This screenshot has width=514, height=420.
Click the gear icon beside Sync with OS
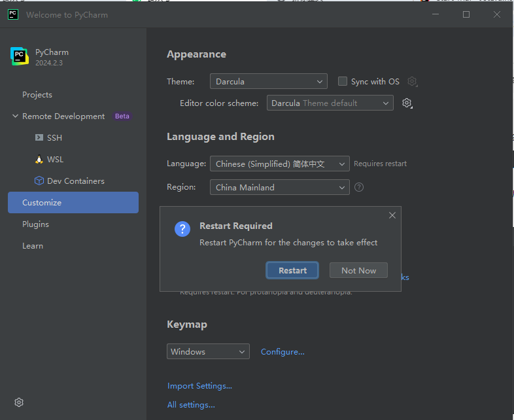[x=412, y=81]
